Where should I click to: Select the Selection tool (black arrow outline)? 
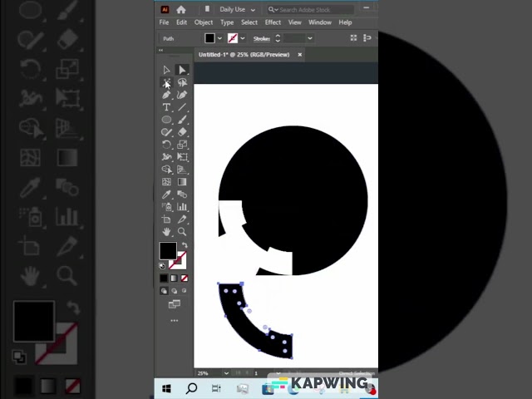tap(166, 70)
